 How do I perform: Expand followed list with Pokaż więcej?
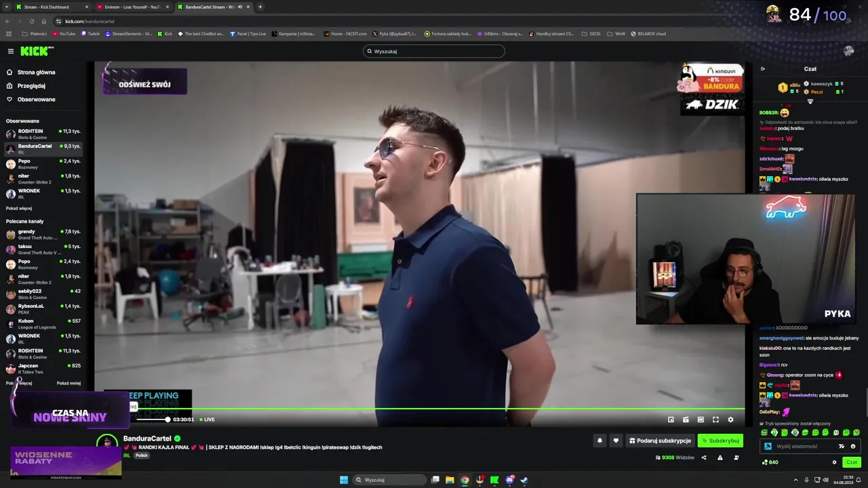(x=19, y=208)
